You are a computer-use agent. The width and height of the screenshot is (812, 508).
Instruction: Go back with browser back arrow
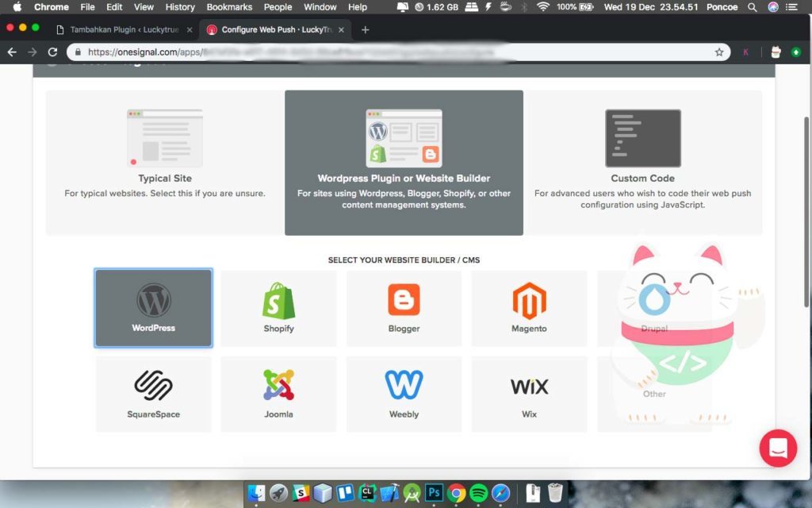(x=12, y=52)
